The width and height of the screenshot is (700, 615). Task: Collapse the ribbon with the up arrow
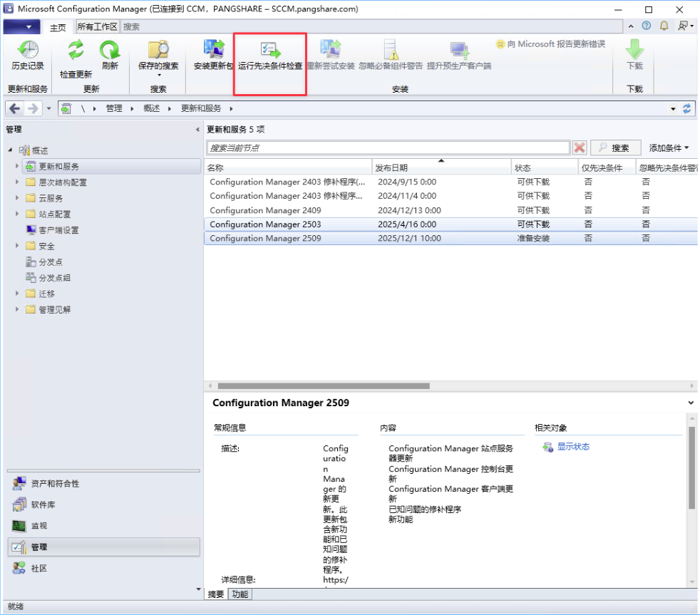(x=631, y=26)
